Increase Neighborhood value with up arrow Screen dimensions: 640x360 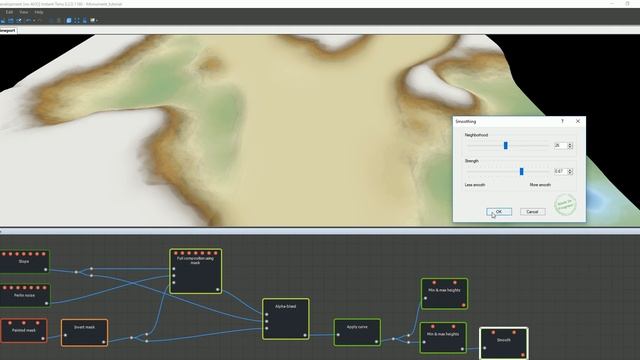(570, 144)
